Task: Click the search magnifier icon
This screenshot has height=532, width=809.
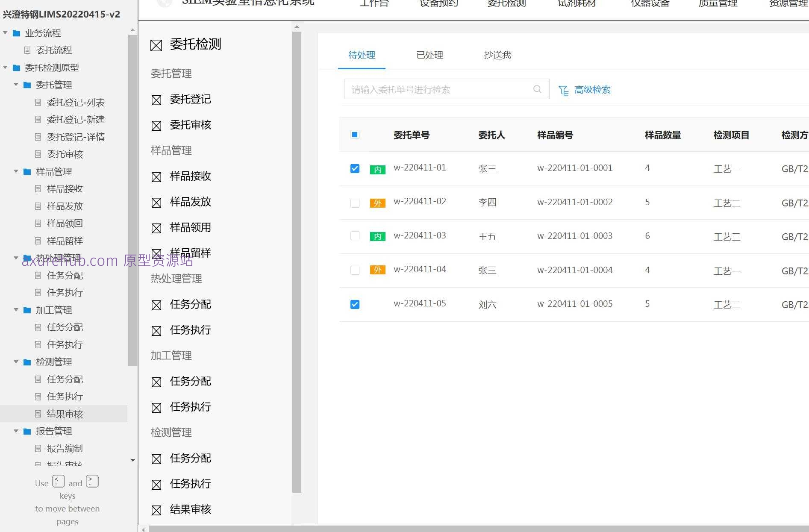Action: coord(537,89)
